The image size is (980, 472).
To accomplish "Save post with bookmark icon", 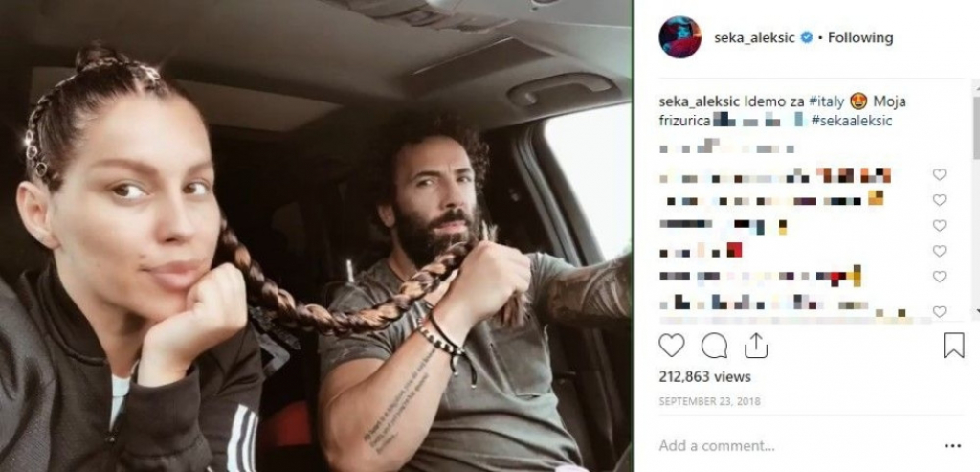I will [954, 346].
